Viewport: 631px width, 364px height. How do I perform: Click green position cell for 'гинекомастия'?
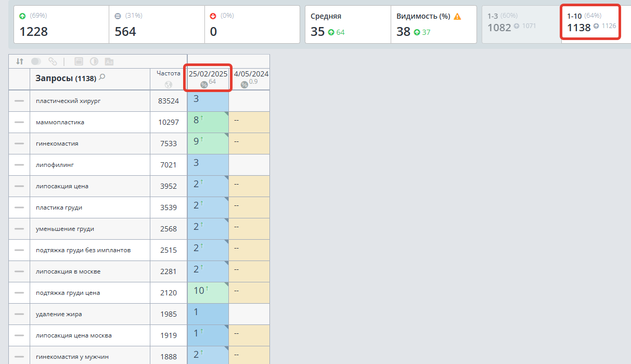(x=208, y=144)
